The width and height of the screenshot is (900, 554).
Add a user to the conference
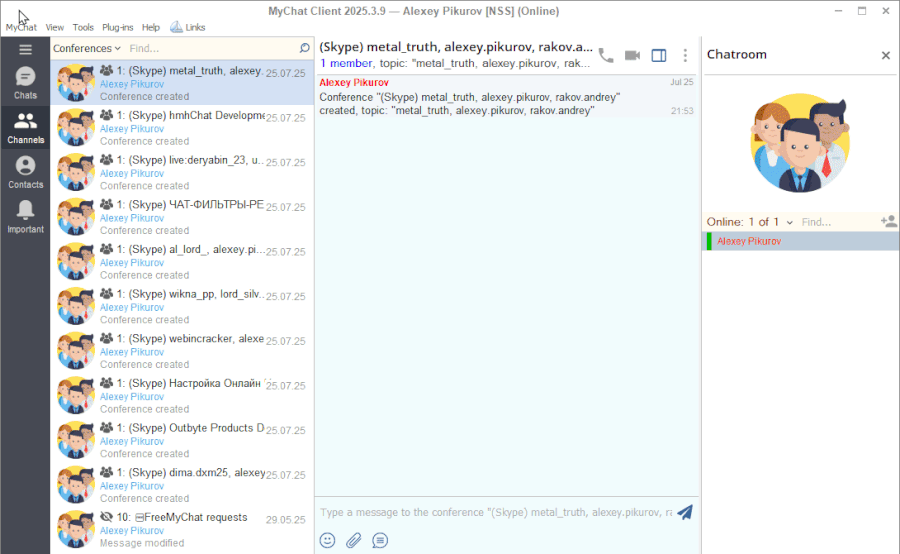pyautogui.click(x=889, y=221)
